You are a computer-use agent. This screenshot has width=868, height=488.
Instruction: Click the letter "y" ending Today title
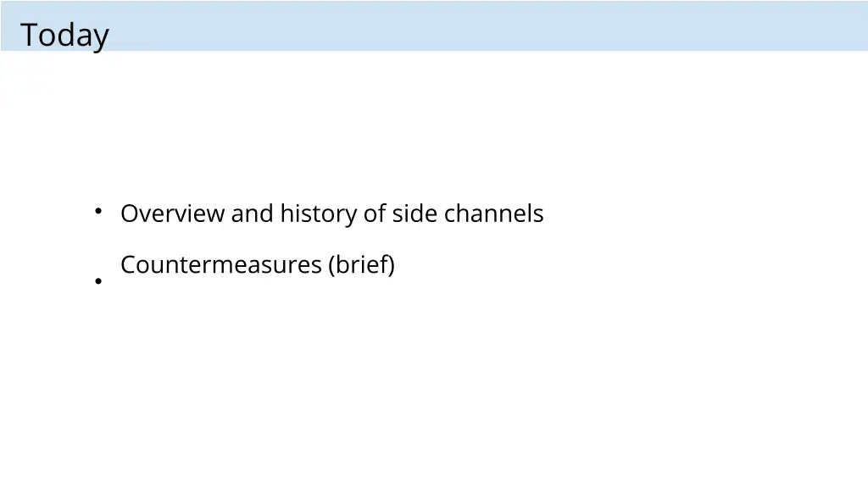coord(100,40)
